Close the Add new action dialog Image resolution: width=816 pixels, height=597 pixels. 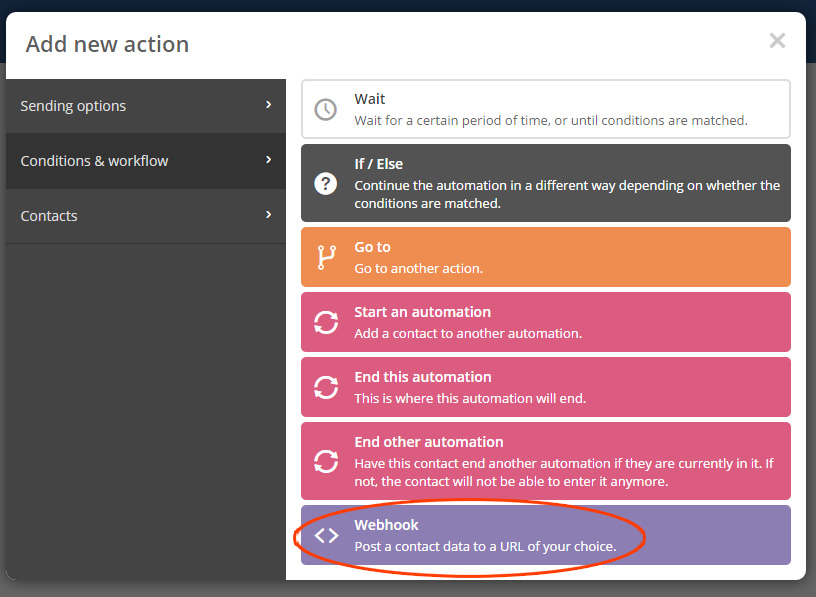[777, 41]
